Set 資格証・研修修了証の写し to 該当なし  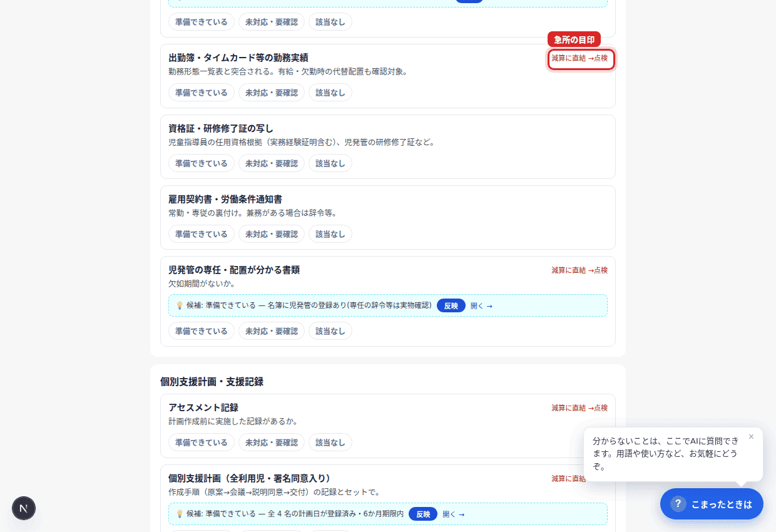click(x=330, y=163)
